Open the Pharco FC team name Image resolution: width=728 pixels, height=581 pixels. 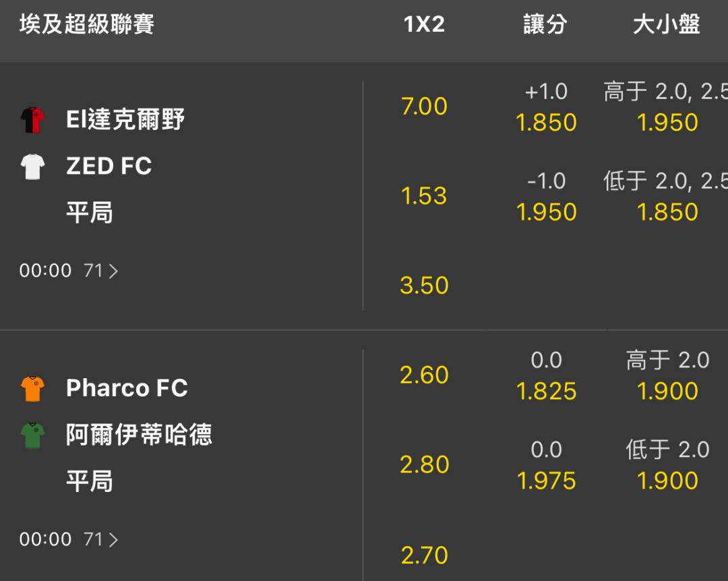[x=127, y=388]
